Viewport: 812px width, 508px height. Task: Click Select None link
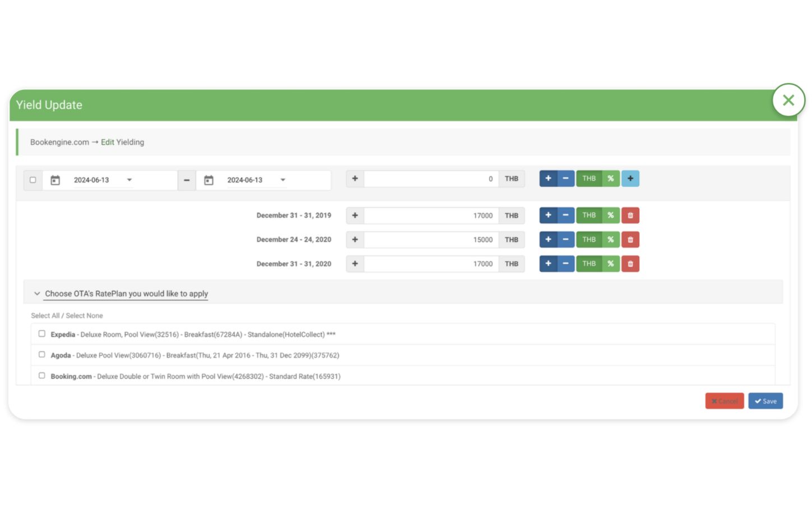(x=84, y=316)
